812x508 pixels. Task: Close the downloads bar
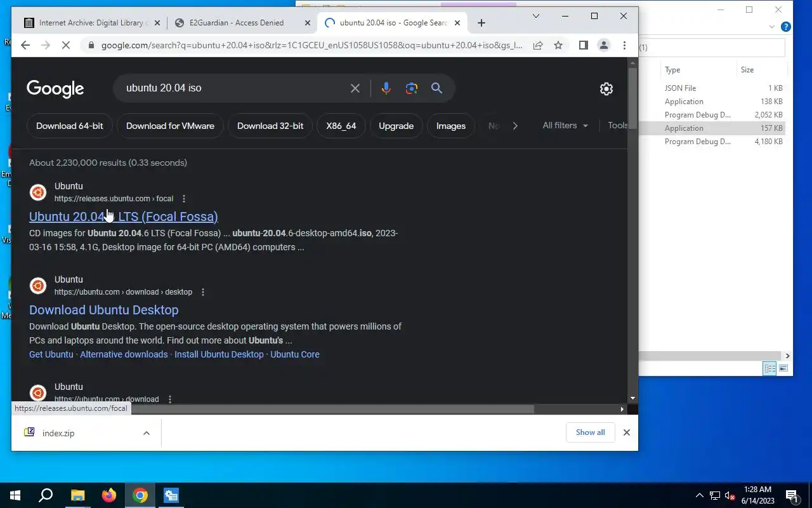627,432
